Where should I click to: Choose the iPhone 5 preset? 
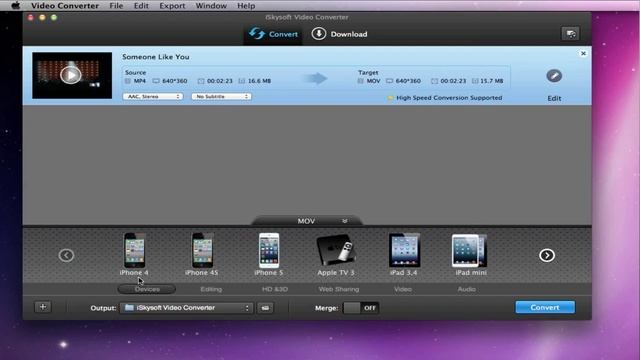point(269,254)
